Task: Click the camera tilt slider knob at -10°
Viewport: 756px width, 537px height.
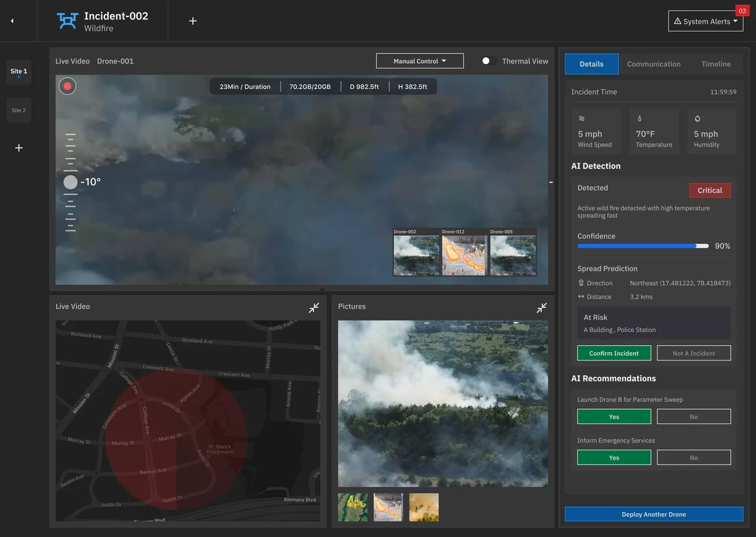Action: [x=70, y=182]
